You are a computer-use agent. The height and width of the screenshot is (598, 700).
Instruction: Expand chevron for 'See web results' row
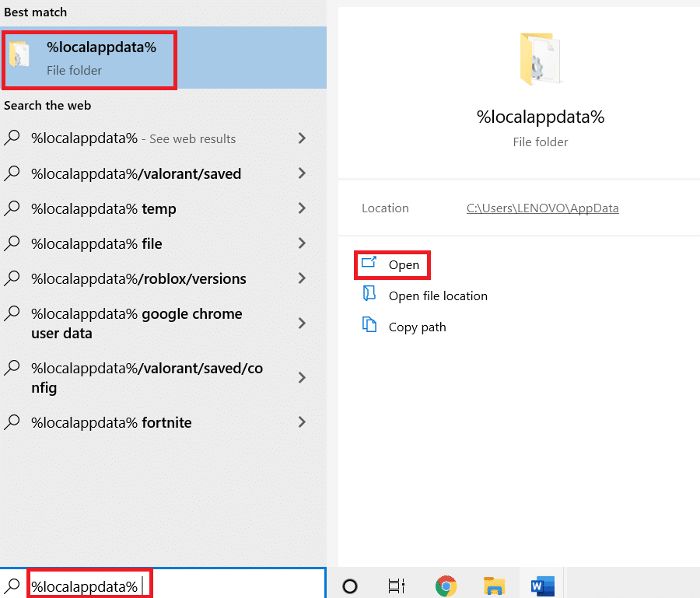click(303, 138)
